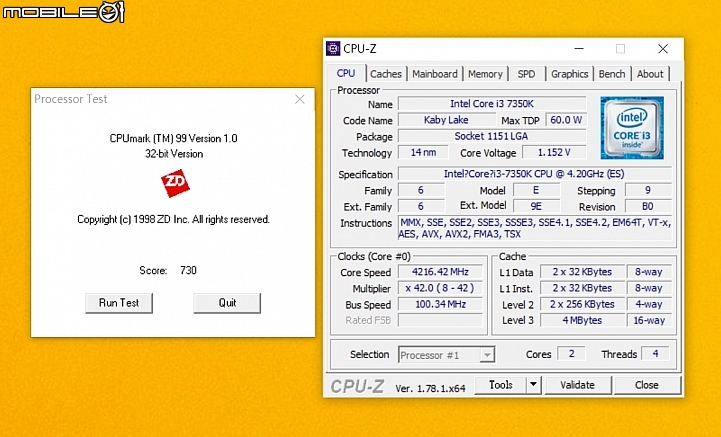Click the Multiplier value x 42.0 (8 - 42)
This screenshot has height=437, width=721.
(x=440, y=288)
